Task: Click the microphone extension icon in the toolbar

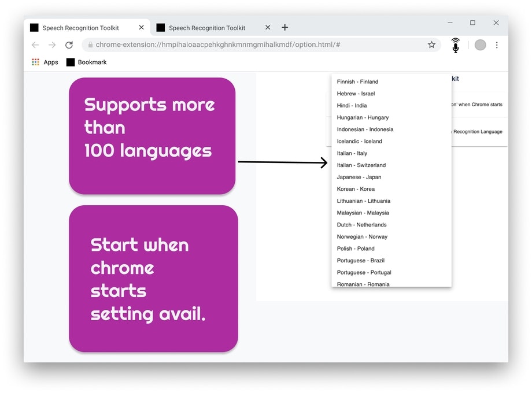Action: [x=455, y=46]
